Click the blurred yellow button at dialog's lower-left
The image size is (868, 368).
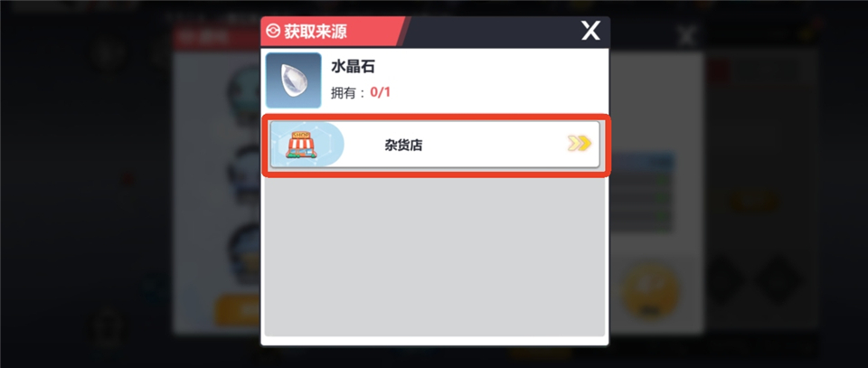click(x=238, y=310)
